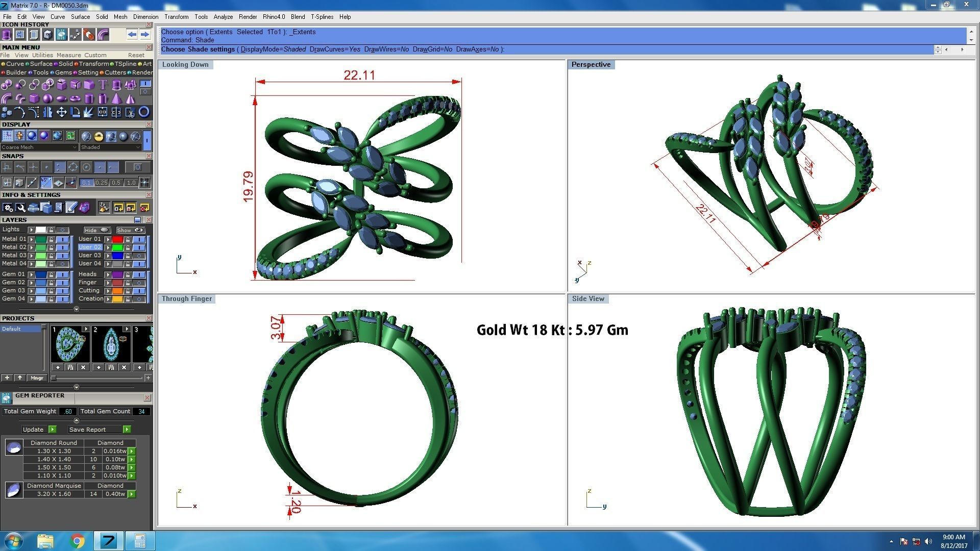Open the project Mngr button
The width and height of the screenshot is (980, 551).
point(37,378)
